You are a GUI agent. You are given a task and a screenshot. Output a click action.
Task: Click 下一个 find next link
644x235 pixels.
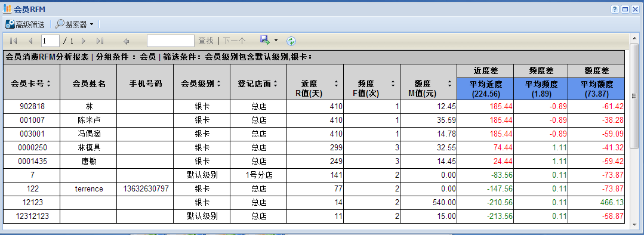(234, 41)
